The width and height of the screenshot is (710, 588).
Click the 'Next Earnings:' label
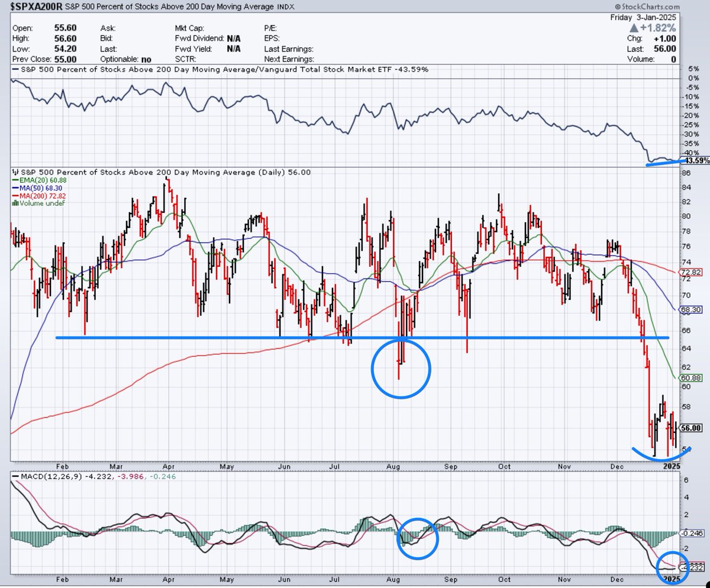288,60
